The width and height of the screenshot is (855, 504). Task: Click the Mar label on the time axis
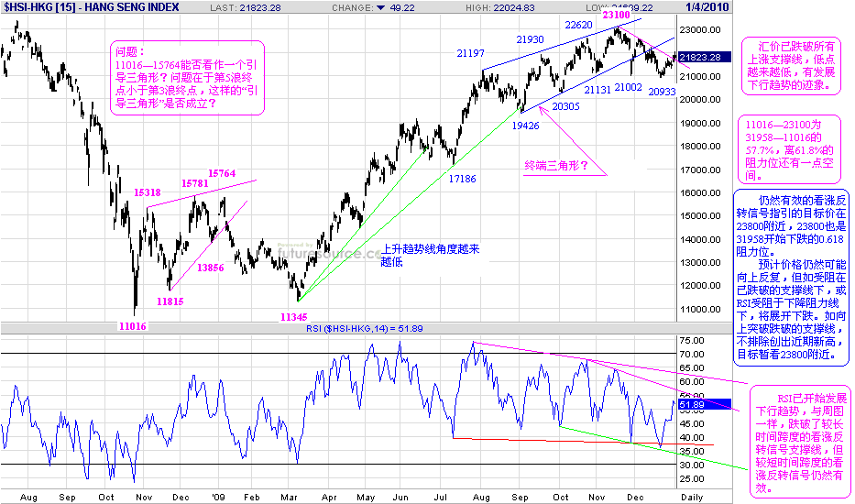tap(289, 497)
